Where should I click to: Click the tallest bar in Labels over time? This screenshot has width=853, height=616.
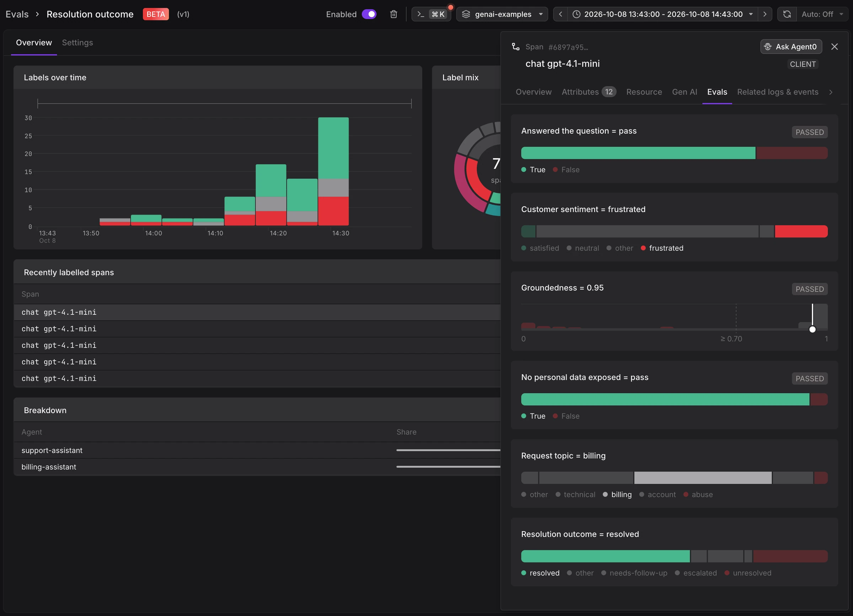(x=333, y=171)
